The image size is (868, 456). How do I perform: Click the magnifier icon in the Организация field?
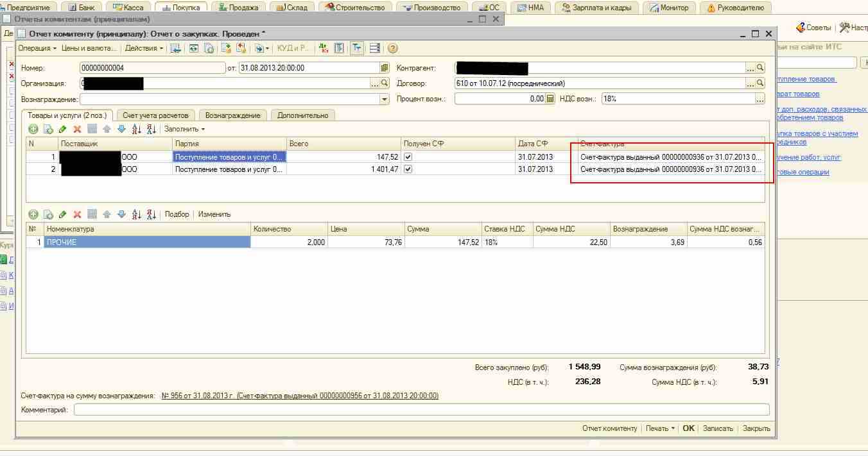(x=385, y=83)
